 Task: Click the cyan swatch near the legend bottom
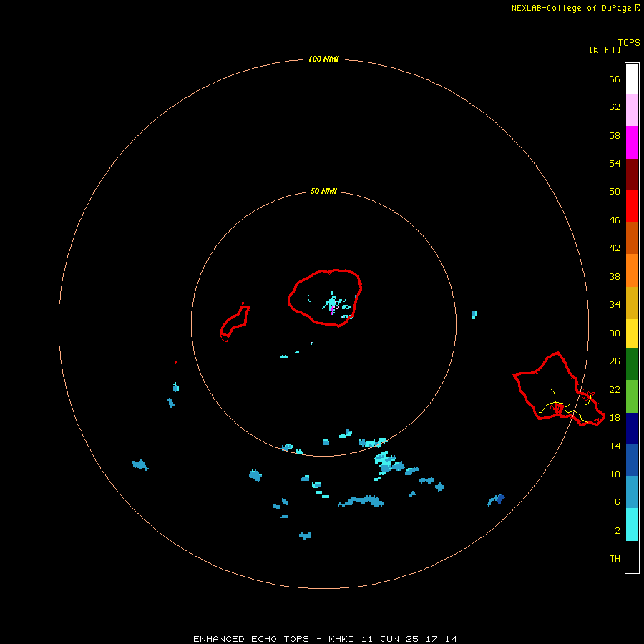pyautogui.click(x=632, y=525)
